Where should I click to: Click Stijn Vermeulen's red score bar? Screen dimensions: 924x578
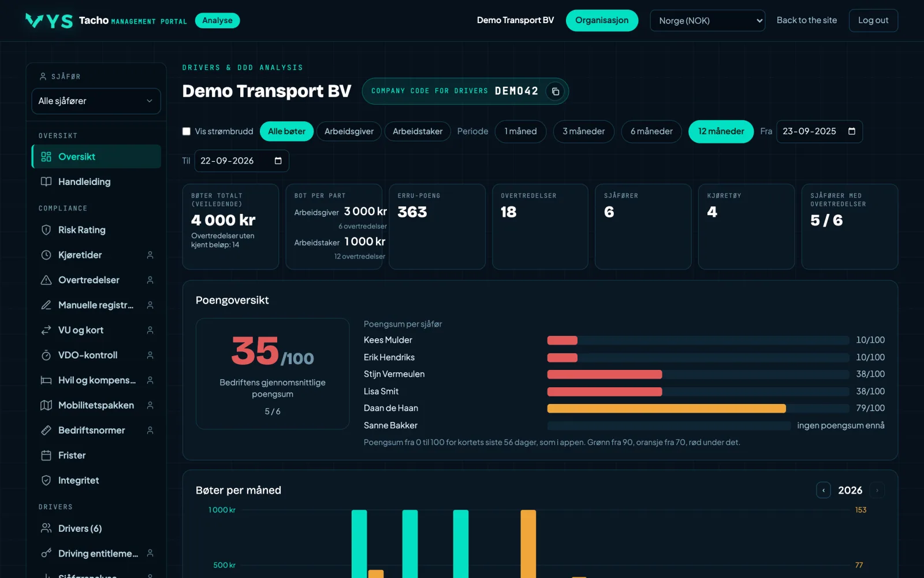605,374
